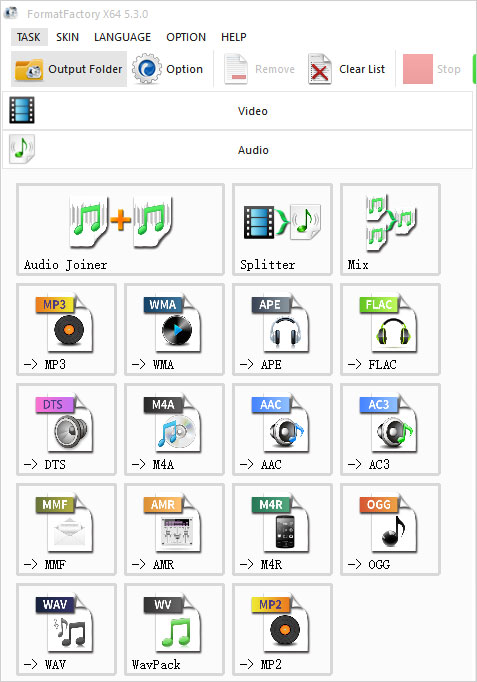The image size is (477, 682).
Task: Select the WavPack conversion format
Action: (x=174, y=629)
